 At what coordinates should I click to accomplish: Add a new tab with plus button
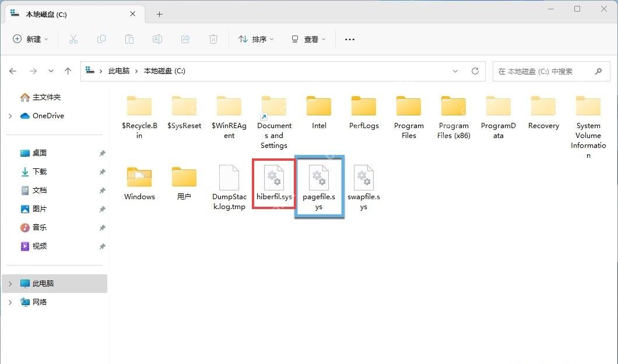pyautogui.click(x=159, y=15)
